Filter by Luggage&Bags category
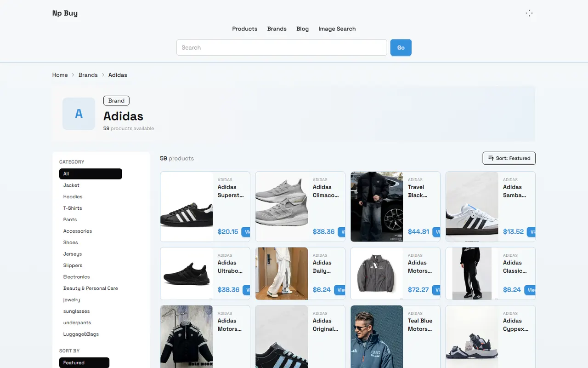Viewport: 588px width, 368px height. 81,334
